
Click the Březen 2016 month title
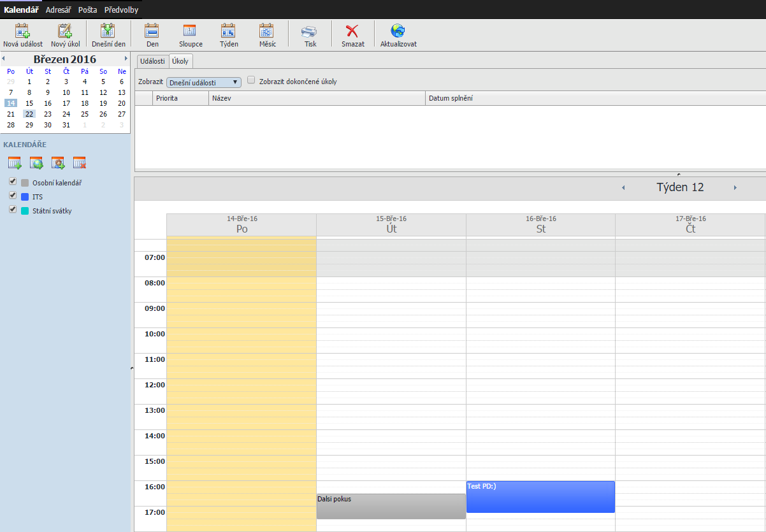click(x=65, y=59)
